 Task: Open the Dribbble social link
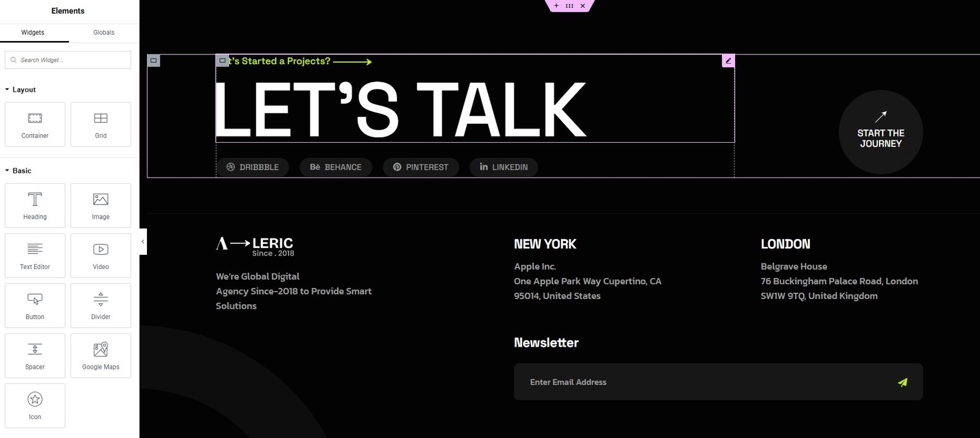coord(252,167)
